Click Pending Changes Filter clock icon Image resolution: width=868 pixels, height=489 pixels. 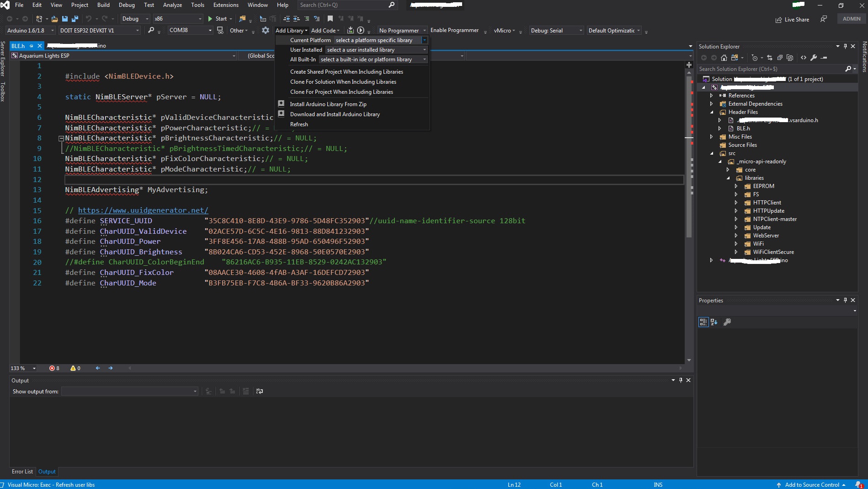tap(755, 58)
